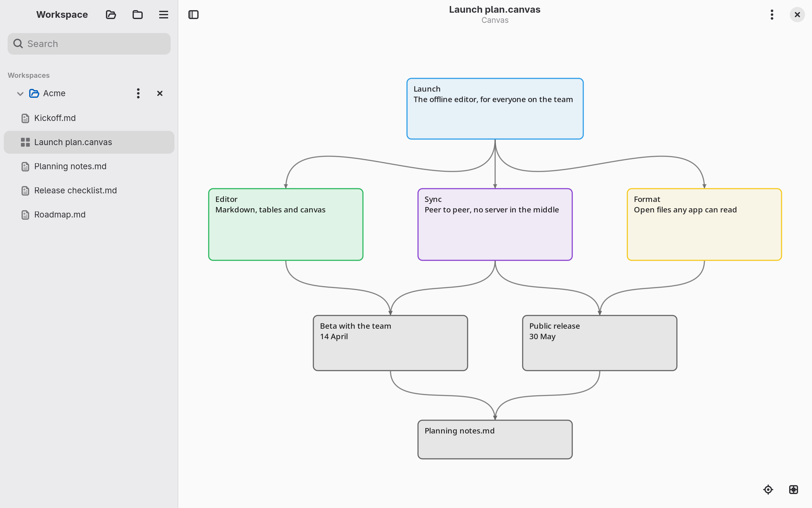Close the Launch plan.canvas document
The height and width of the screenshot is (508, 812).
click(798, 15)
